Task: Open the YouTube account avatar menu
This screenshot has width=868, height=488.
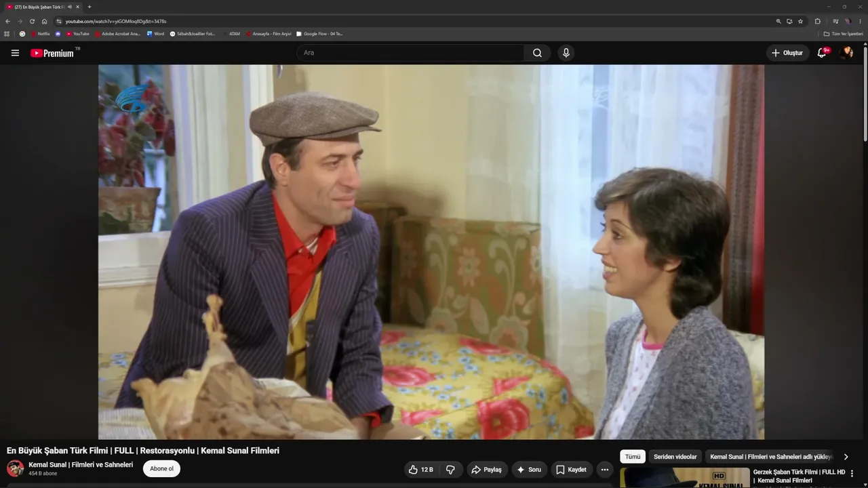Action: (846, 53)
